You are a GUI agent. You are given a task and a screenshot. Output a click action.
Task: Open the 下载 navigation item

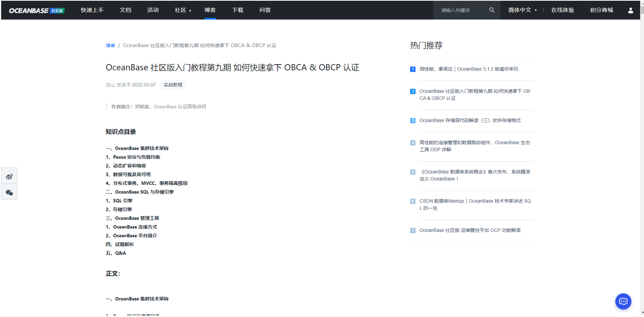[x=238, y=10]
